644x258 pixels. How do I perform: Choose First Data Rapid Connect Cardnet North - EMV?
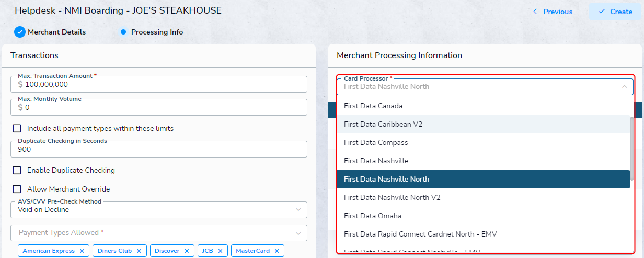point(483,234)
